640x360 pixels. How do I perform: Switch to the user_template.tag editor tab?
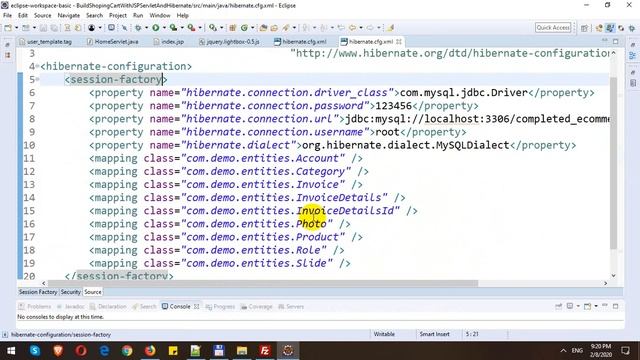45,42
